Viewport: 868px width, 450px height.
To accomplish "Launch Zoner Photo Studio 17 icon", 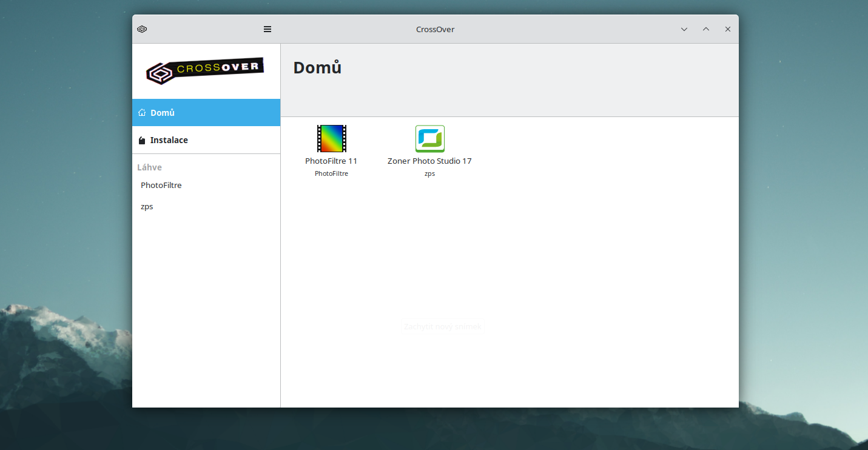I will 429,138.
